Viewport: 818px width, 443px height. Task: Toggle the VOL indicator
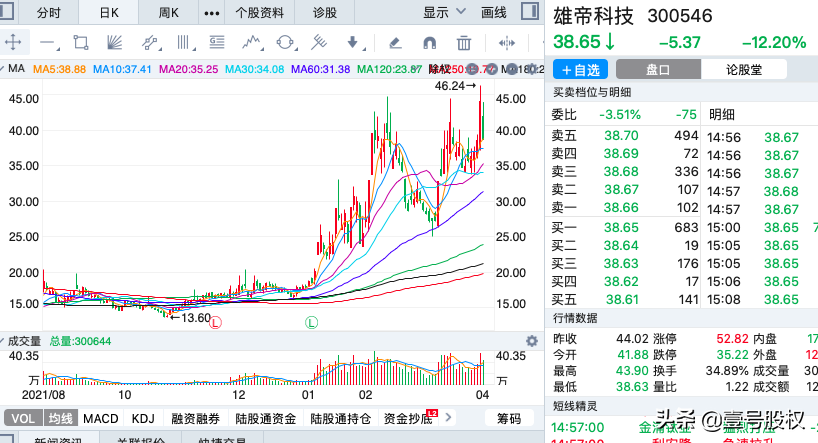tap(22, 418)
